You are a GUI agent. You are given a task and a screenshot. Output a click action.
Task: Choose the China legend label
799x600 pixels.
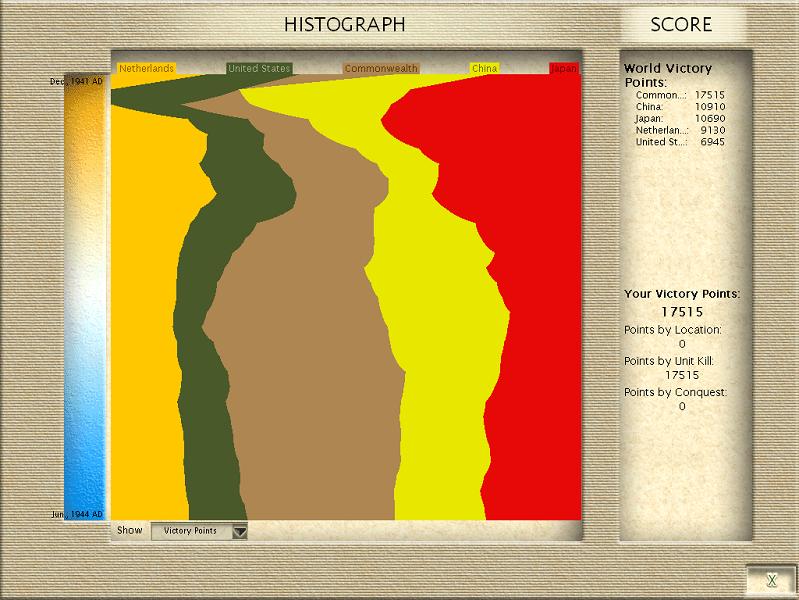click(x=484, y=69)
